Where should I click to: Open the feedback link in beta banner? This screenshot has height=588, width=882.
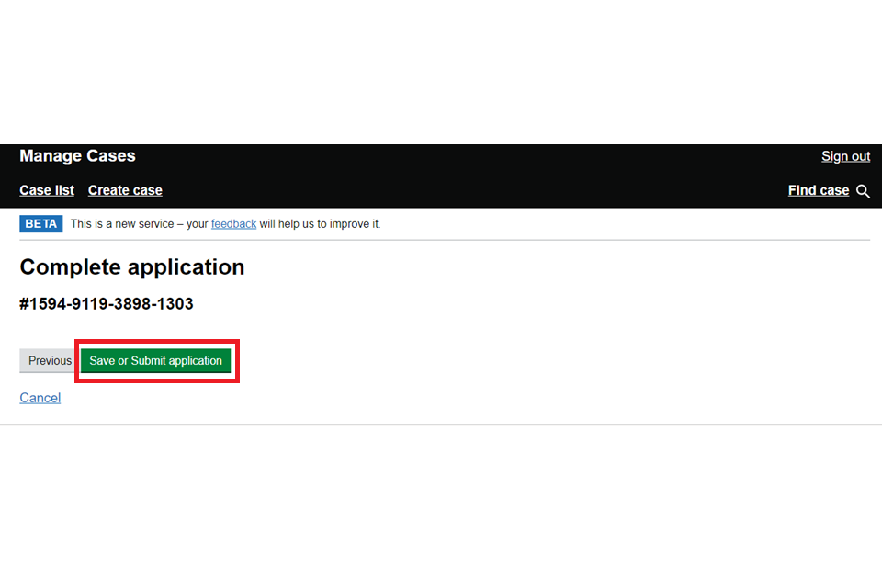233,223
